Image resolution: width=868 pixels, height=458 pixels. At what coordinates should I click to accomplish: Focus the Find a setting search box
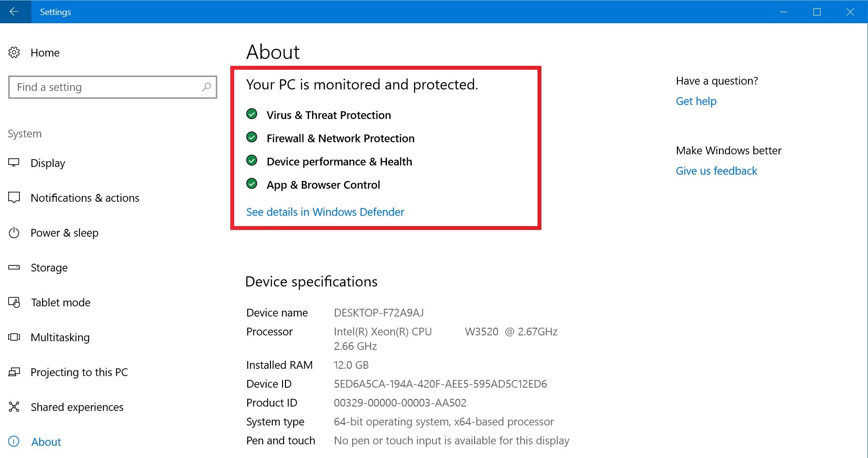pos(106,87)
